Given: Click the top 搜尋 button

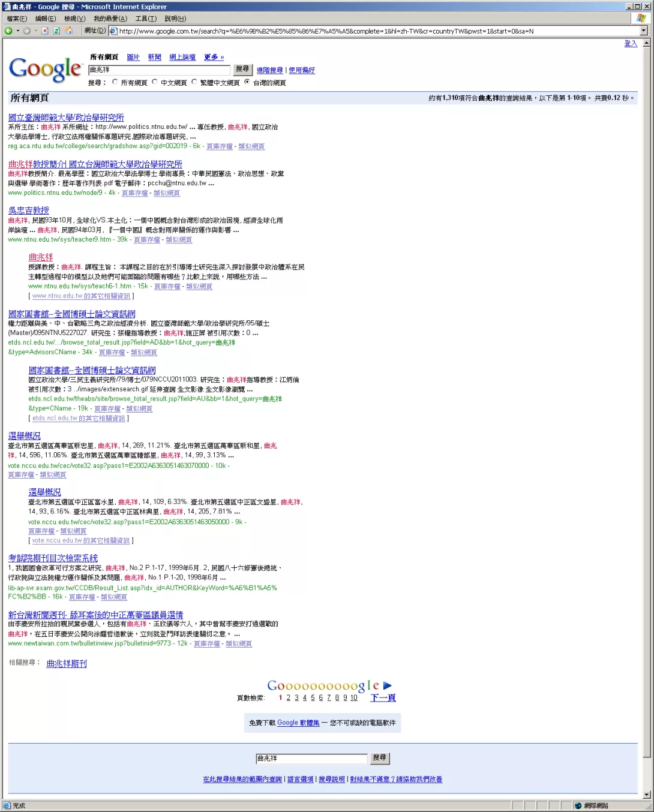Looking at the screenshot, I should (242, 70).
